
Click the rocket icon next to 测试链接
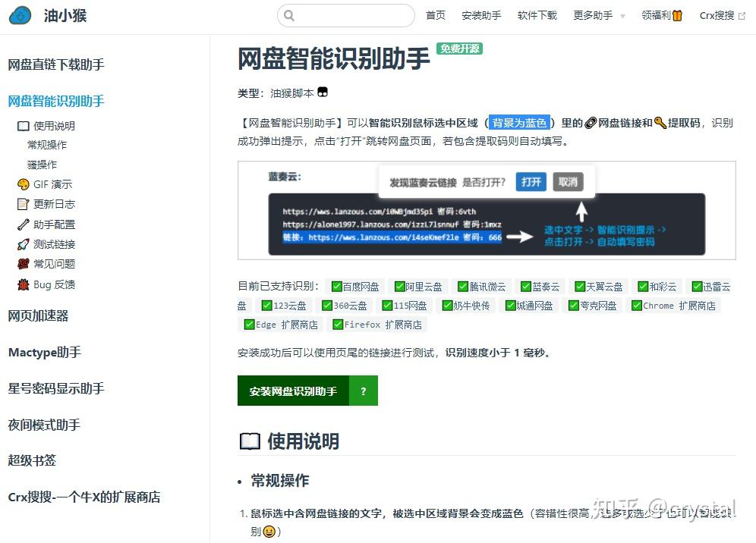tap(22, 243)
